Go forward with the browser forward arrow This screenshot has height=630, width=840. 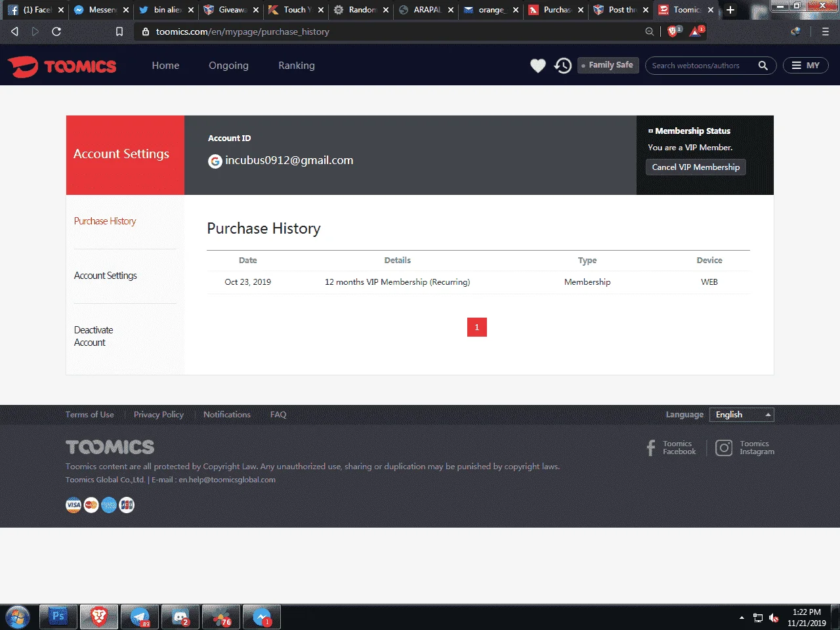(x=35, y=31)
